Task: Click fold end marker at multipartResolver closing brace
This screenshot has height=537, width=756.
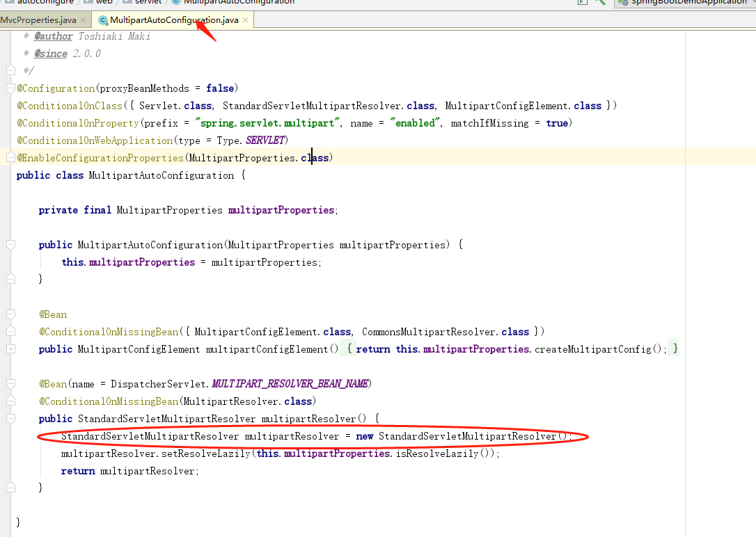Action: point(10,488)
